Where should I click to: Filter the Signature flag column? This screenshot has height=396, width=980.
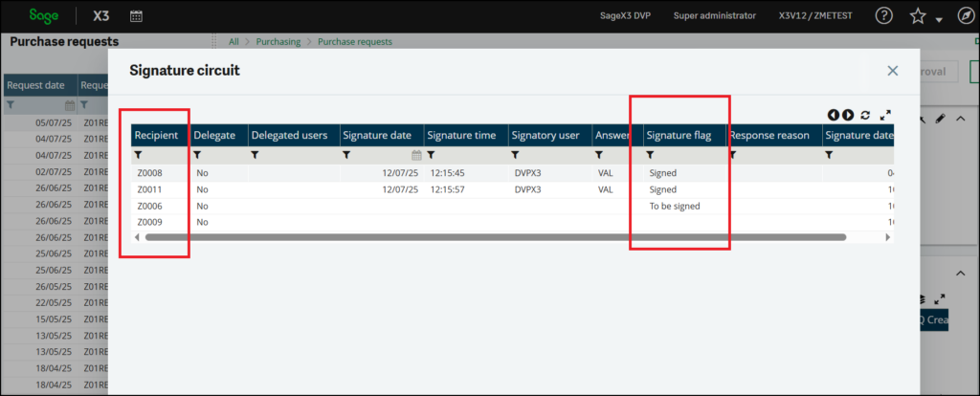tap(650, 155)
